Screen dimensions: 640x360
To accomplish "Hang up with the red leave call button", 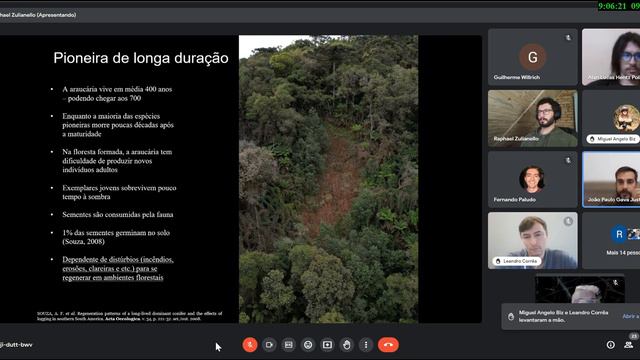I will [388, 345].
